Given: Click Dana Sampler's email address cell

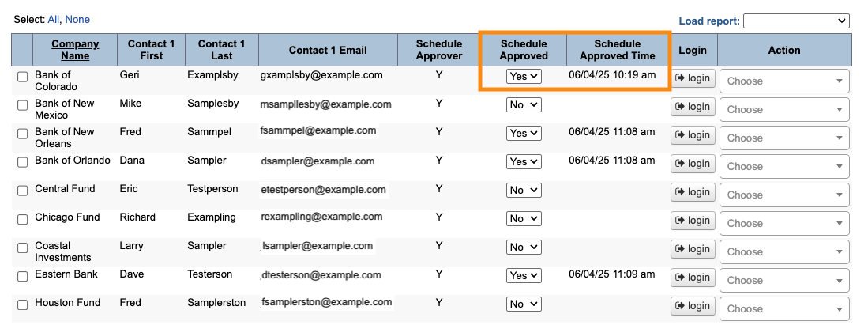Looking at the screenshot, I should click(318, 161).
